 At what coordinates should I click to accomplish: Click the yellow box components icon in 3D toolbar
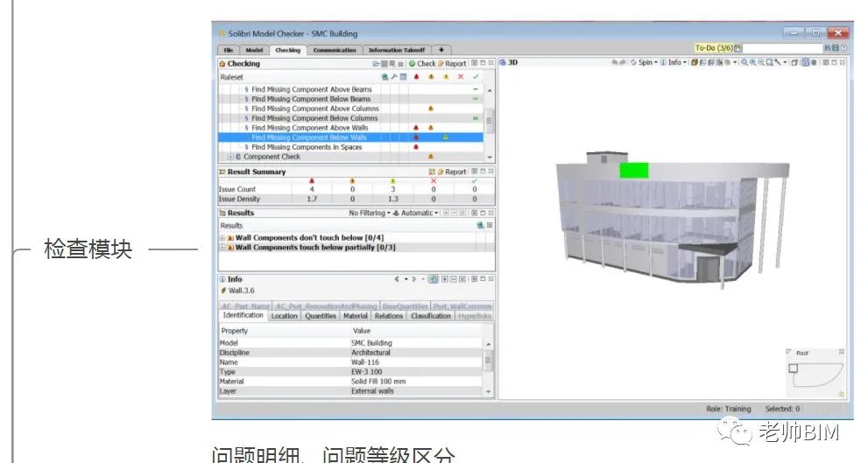pos(695,62)
